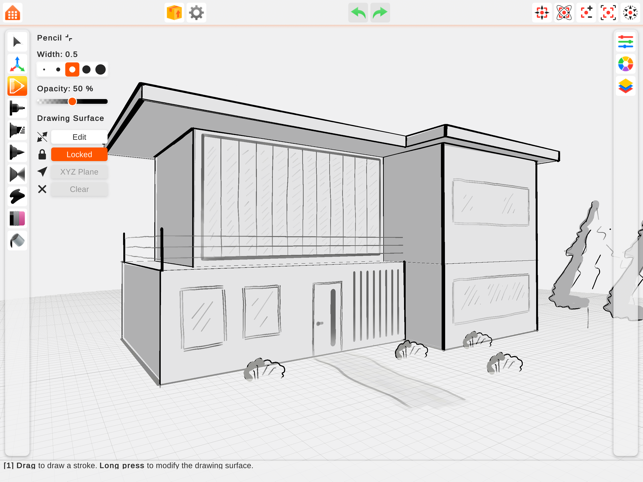The width and height of the screenshot is (643, 482).
Task: Undo with the green left arrow
Action: pyautogui.click(x=358, y=13)
